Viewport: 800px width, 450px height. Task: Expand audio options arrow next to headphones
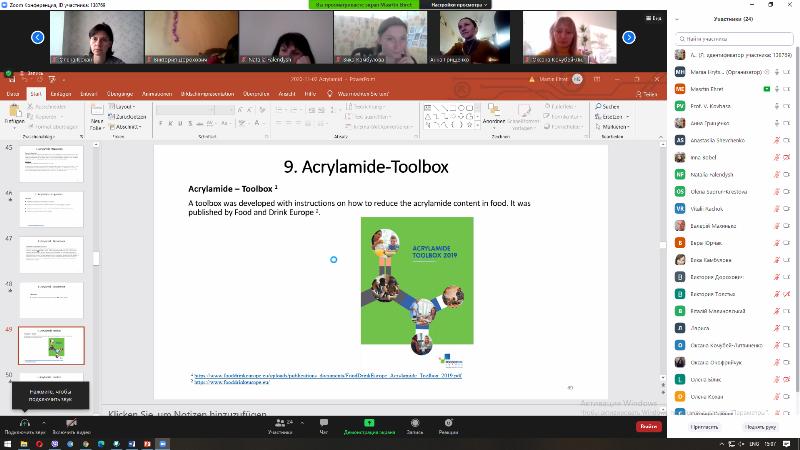click(45, 420)
